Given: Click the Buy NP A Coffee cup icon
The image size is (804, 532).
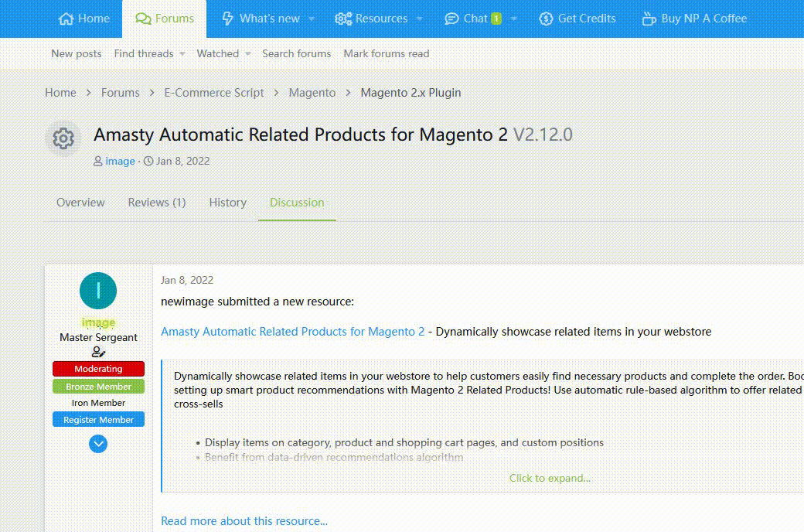Looking at the screenshot, I should point(649,19).
